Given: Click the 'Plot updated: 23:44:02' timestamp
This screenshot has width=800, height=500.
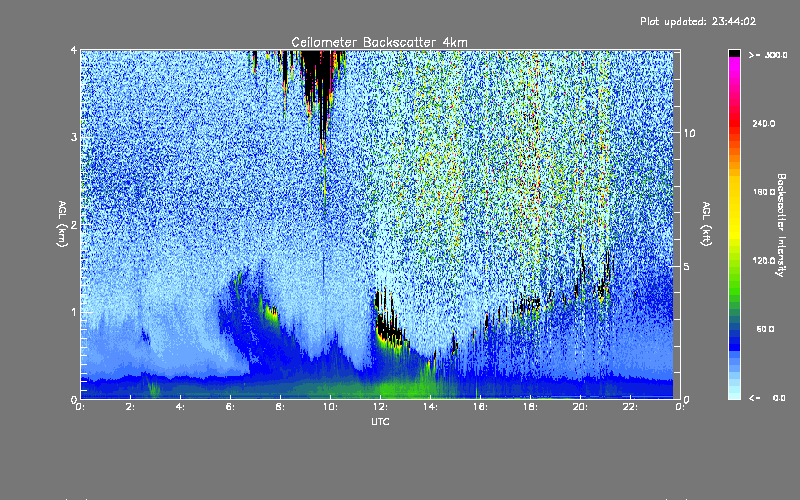Looking at the screenshot, I should tap(698, 21).
